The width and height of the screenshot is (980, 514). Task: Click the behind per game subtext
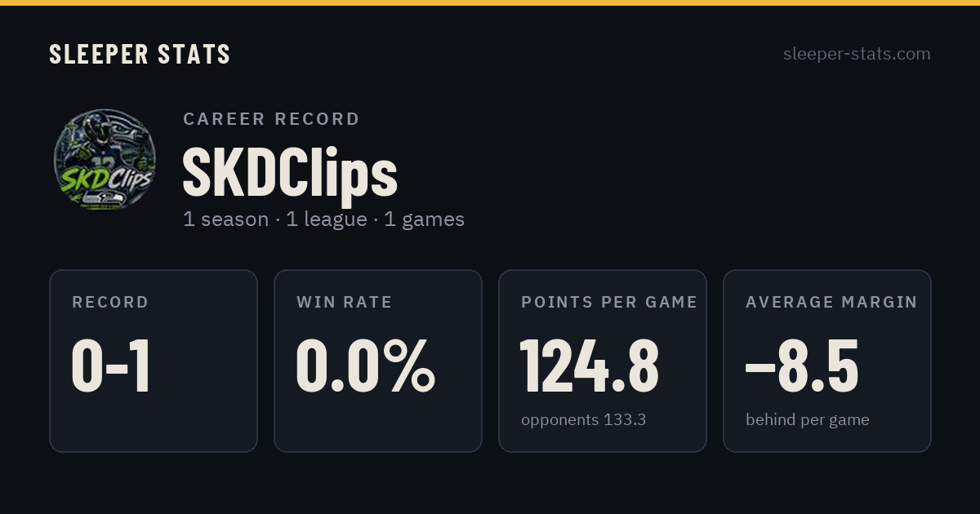coord(808,420)
